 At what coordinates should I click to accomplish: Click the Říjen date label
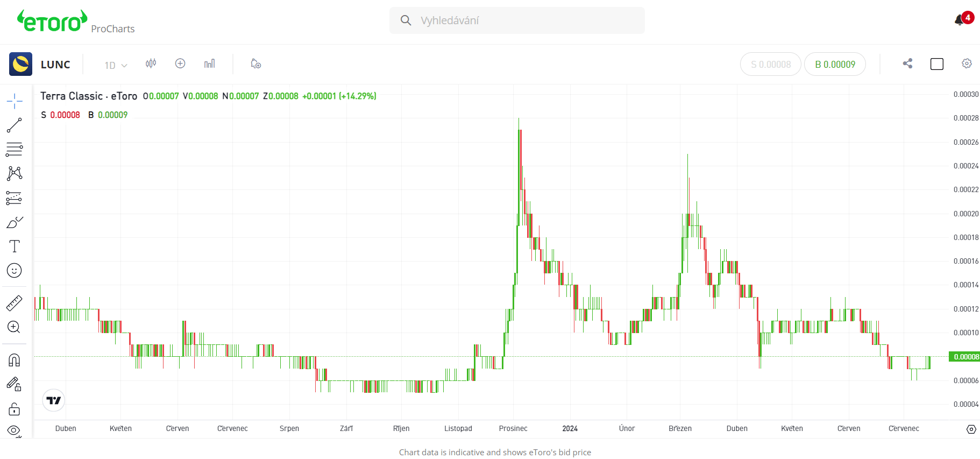(401, 428)
